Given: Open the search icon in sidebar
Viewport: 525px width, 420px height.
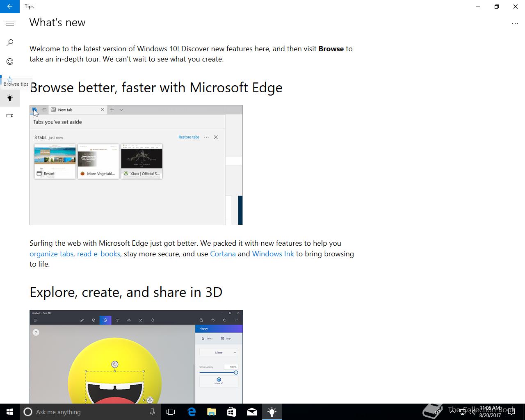Looking at the screenshot, I should point(10,42).
